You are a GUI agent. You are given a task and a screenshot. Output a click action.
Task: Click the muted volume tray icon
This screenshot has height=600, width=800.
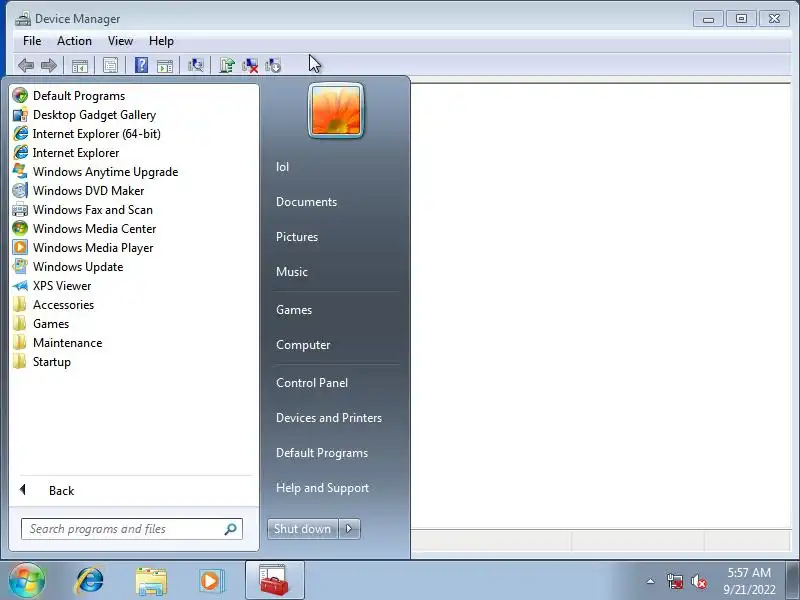[x=698, y=581]
